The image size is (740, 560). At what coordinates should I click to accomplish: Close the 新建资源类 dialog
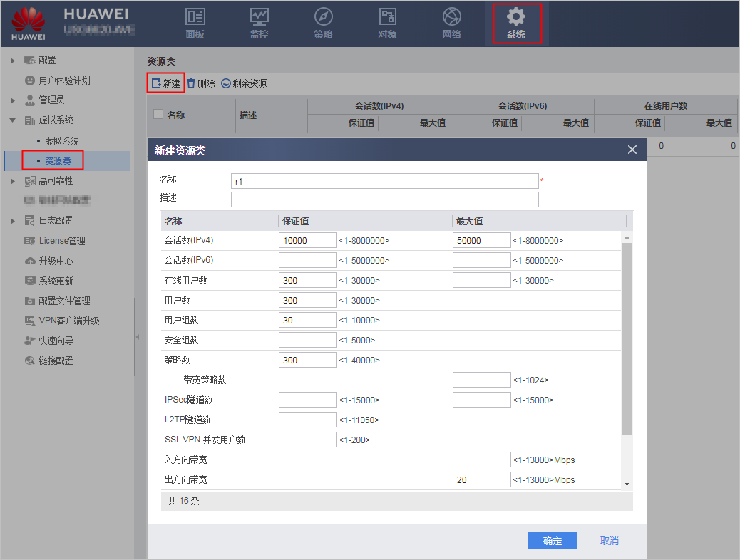(x=632, y=150)
